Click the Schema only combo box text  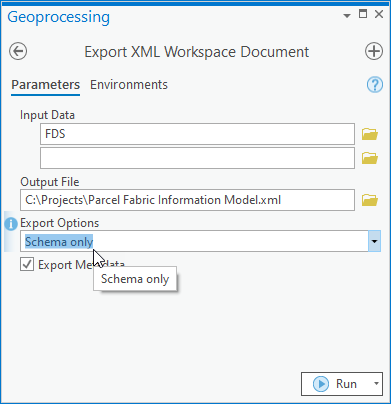coord(59,241)
